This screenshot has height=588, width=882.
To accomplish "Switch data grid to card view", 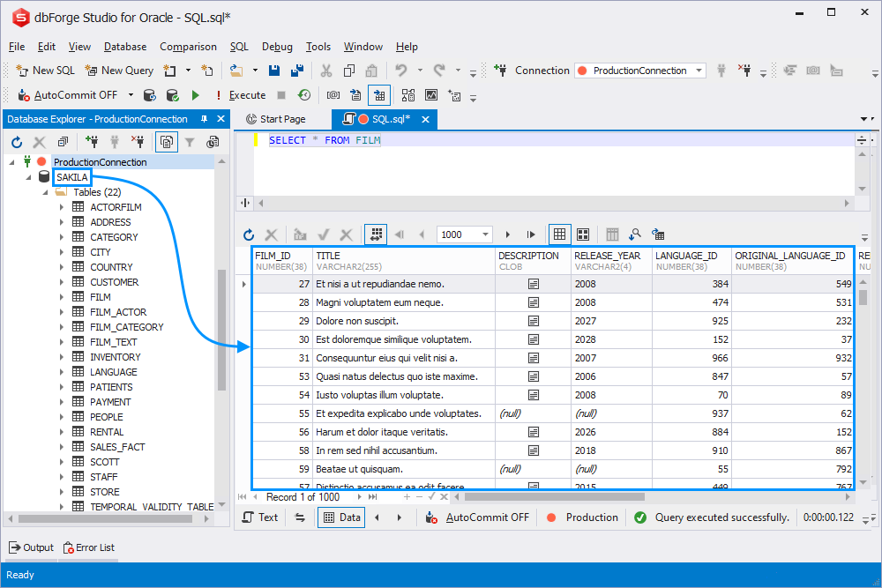I will coord(583,234).
